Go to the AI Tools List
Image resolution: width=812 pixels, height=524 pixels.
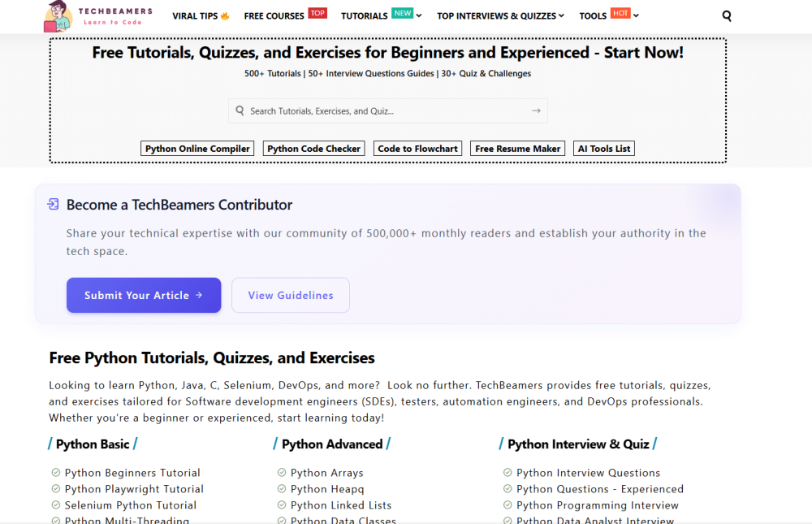click(x=603, y=149)
